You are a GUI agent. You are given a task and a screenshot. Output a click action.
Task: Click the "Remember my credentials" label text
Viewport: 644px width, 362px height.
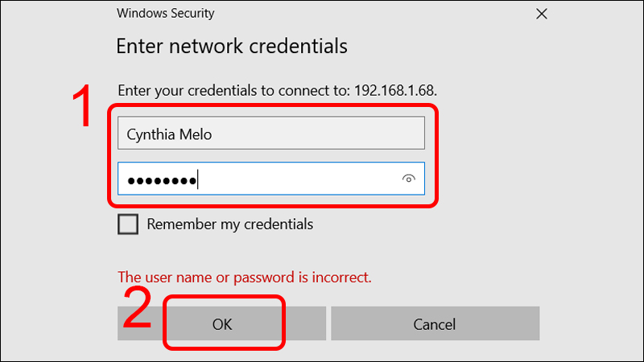click(229, 224)
